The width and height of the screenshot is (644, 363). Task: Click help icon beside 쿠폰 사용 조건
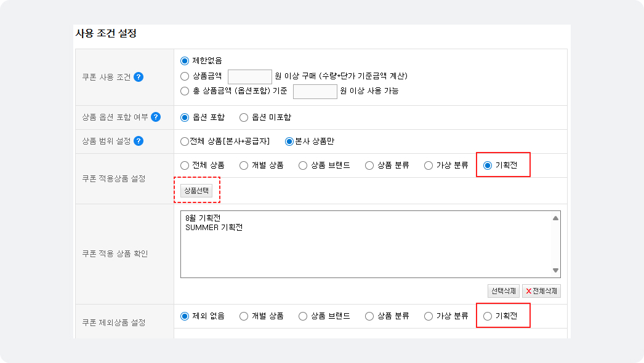coord(139,77)
